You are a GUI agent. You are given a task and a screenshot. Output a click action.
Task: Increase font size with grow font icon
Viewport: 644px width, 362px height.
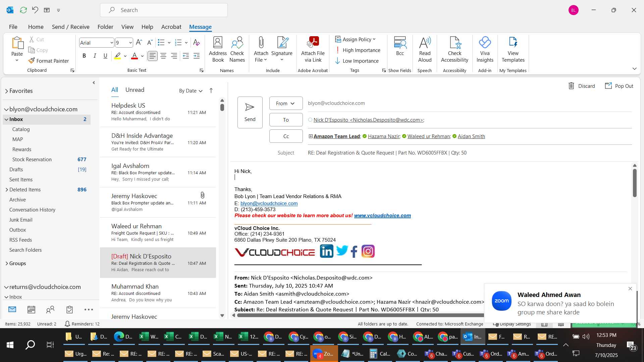[x=139, y=43]
